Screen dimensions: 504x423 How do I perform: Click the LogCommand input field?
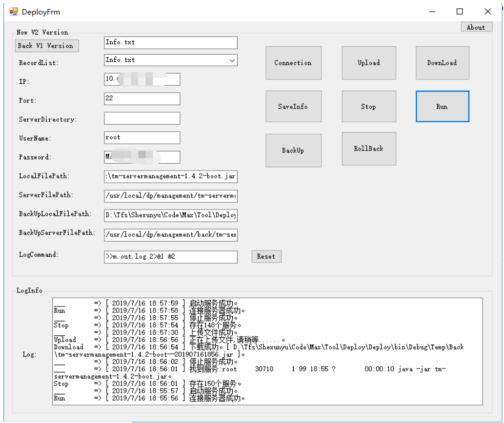[x=171, y=257]
